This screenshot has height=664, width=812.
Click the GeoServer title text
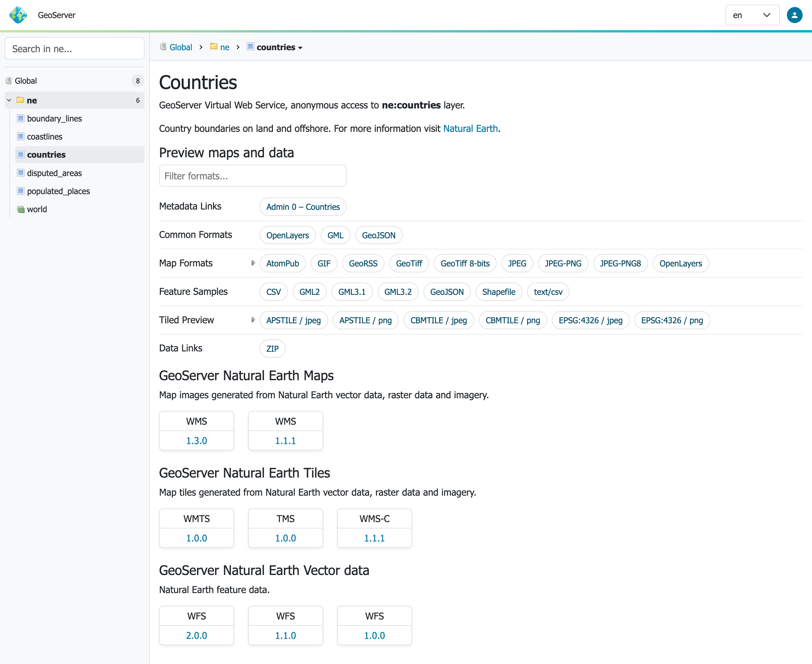click(x=57, y=15)
